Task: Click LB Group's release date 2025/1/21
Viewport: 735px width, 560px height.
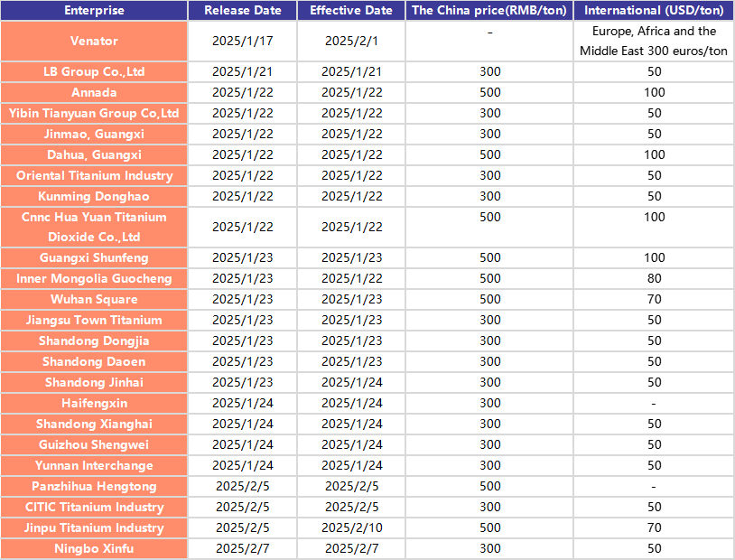Action: point(242,71)
